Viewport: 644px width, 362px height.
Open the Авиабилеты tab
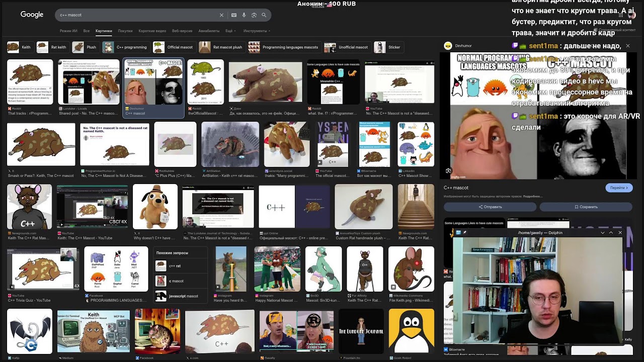209,31
